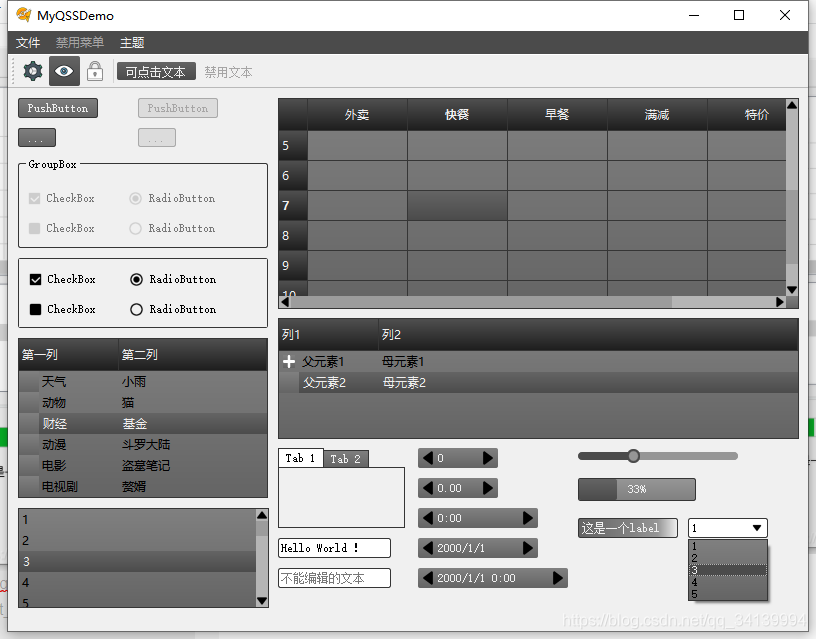816x639 pixels.
Task: Click disabled checked CheckBox in GroupBox
Action: tap(34, 198)
